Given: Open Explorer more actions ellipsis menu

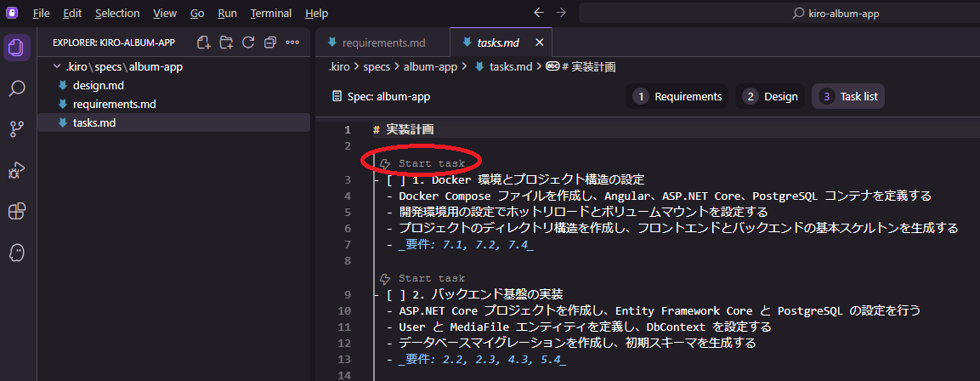Looking at the screenshot, I should coord(292,43).
